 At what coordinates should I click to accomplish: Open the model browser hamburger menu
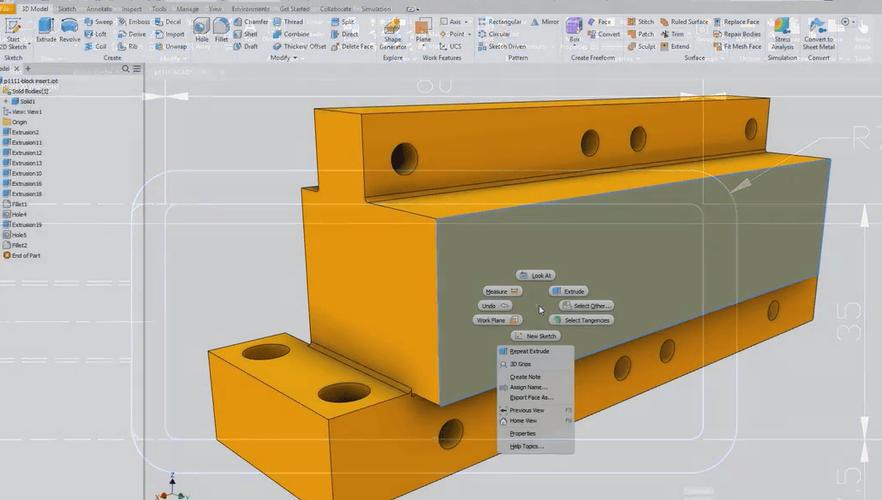[137, 69]
